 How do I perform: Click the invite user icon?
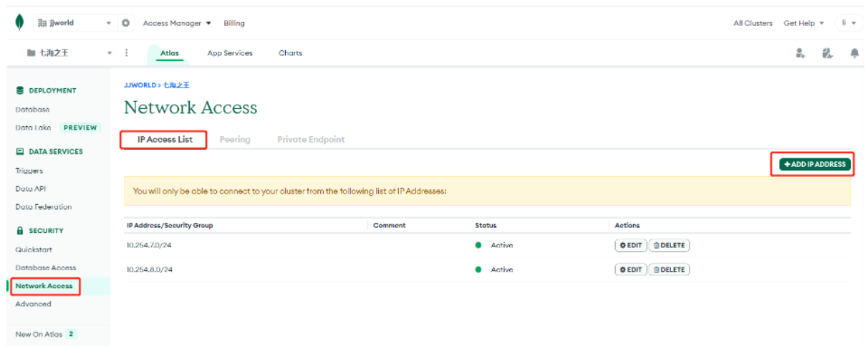click(801, 53)
